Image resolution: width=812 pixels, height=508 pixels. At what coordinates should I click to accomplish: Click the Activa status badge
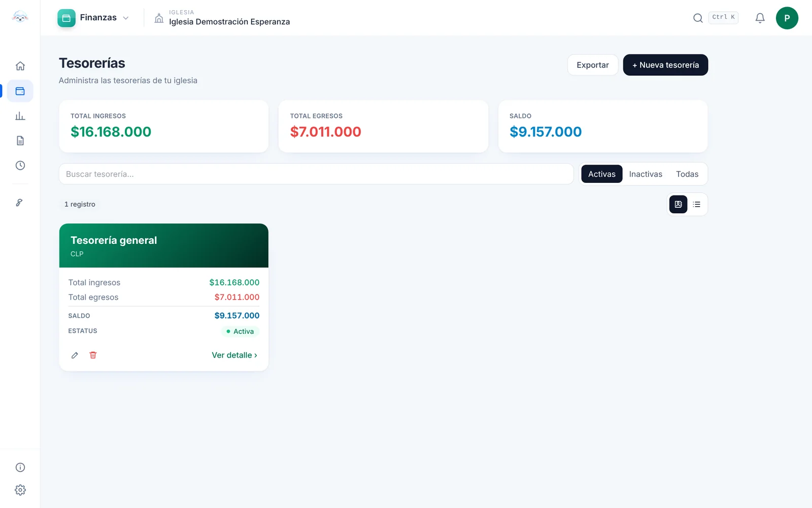click(240, 331)
